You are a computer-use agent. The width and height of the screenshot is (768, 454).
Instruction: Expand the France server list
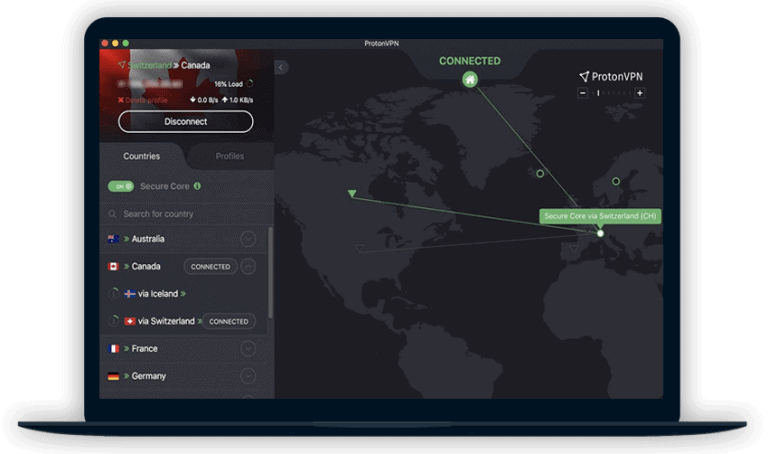point(248,349)
